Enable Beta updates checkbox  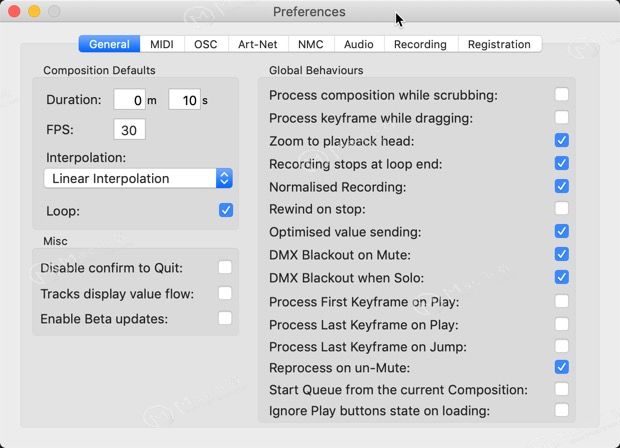coord(226,318)
